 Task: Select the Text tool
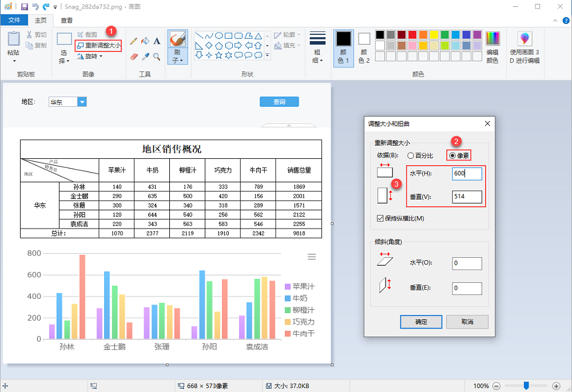click(x=157, y=41)
